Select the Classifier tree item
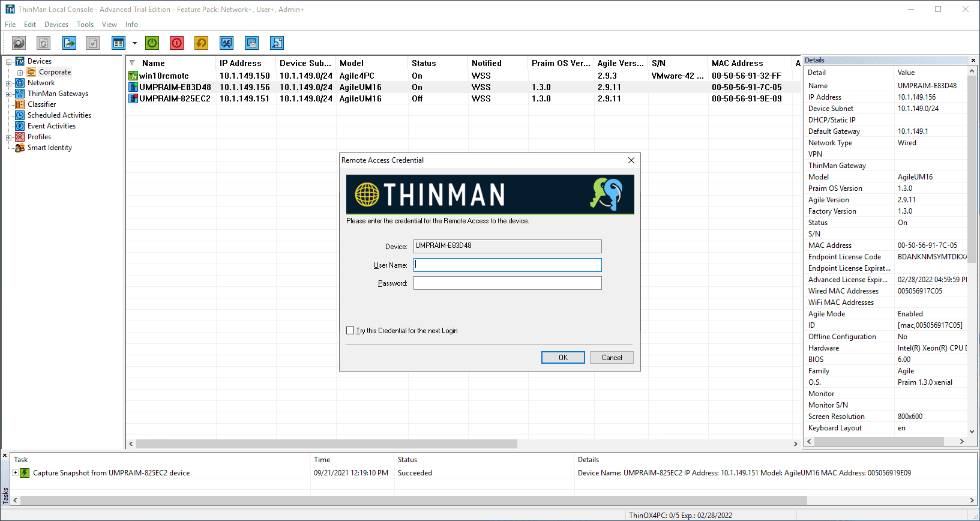The width and height of the screenshot is (980, 521). click(x=42, y=104)
